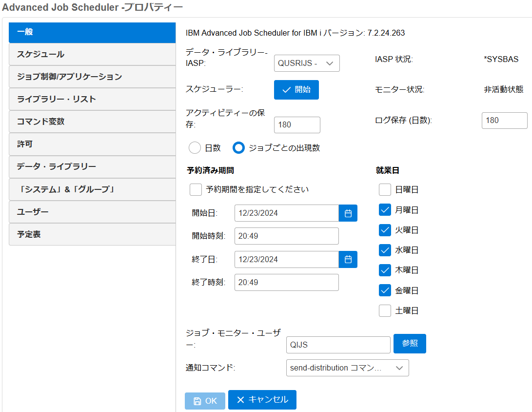This screenshot has width=532, height=412.
Task: Check 予約期間を指定してください checkbox
Action: 196,189
